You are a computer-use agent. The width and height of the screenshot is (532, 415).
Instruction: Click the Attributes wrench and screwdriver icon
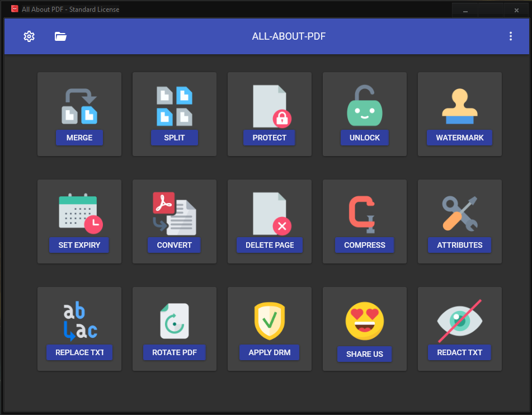pyautogui.click(x=460, y=214)
